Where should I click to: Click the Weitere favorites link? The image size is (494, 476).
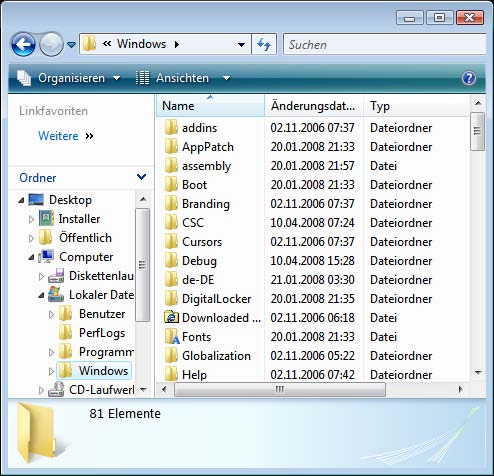58,136
